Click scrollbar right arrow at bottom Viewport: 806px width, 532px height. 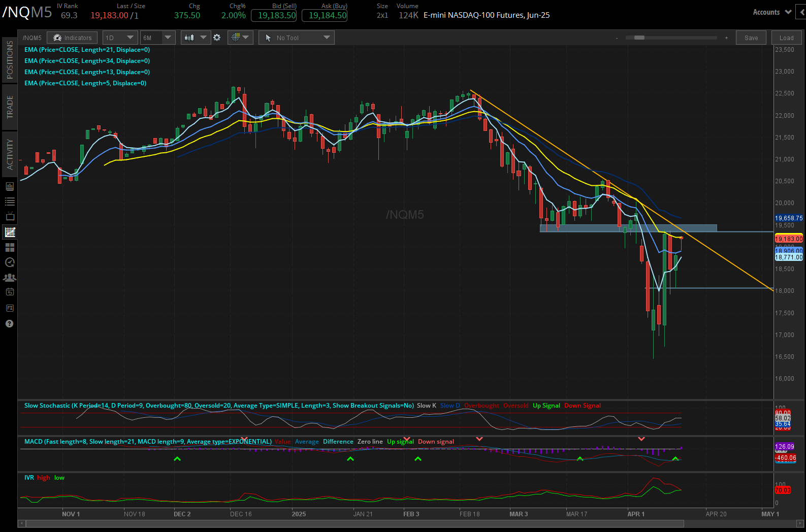tap(800, 523)
